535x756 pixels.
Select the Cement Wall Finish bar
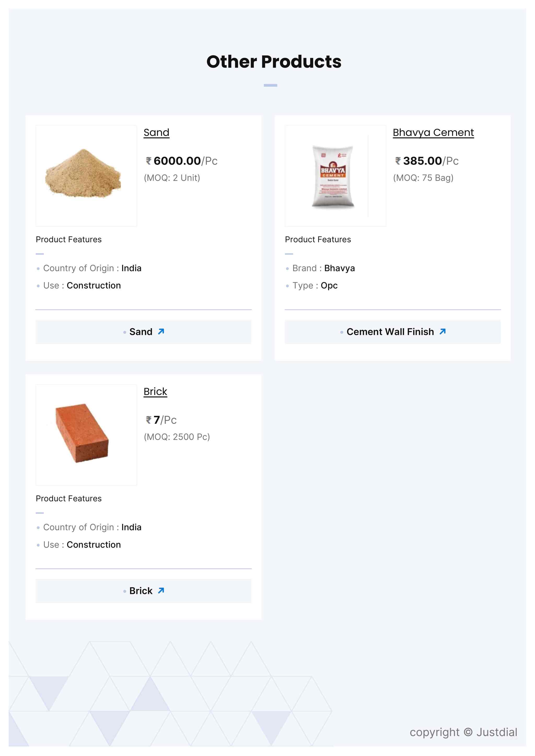[x=393, y=332]
